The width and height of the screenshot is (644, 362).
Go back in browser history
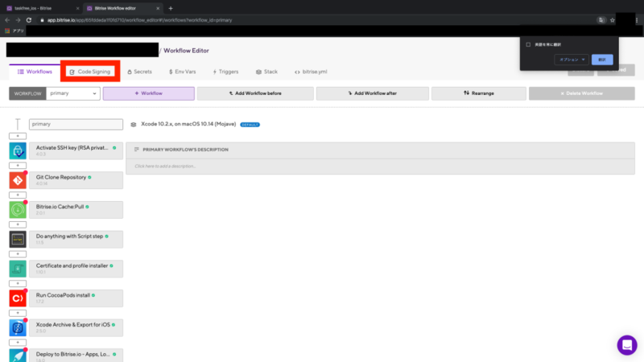7,20
